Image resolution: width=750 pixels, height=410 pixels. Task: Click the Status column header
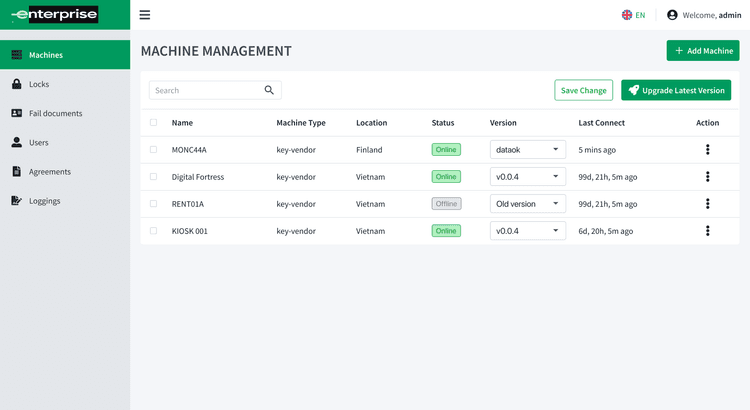(x=443, y=123)
